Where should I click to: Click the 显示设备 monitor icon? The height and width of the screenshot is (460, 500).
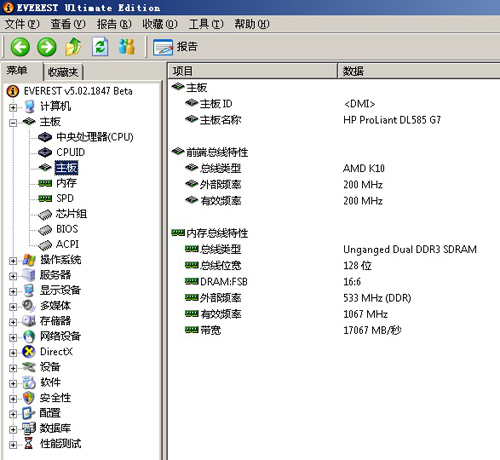(x=29, y=290)
